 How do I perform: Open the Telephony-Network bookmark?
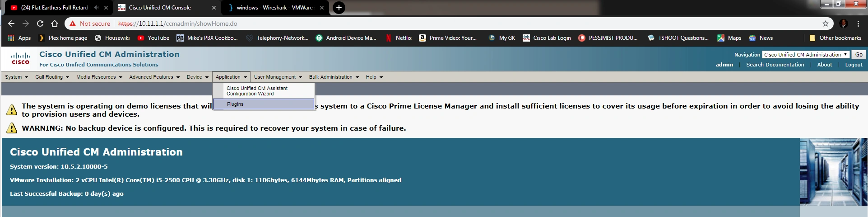[277, 38]
